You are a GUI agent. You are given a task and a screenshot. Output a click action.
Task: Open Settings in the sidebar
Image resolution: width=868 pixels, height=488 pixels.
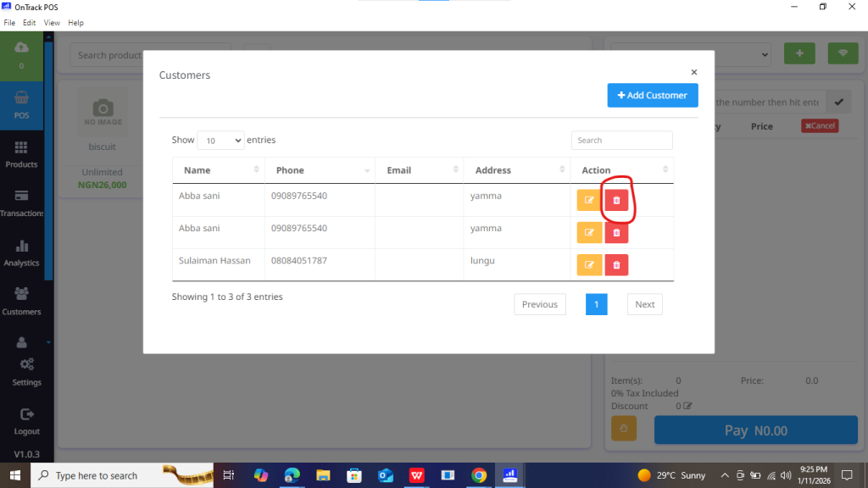[26, 371]
